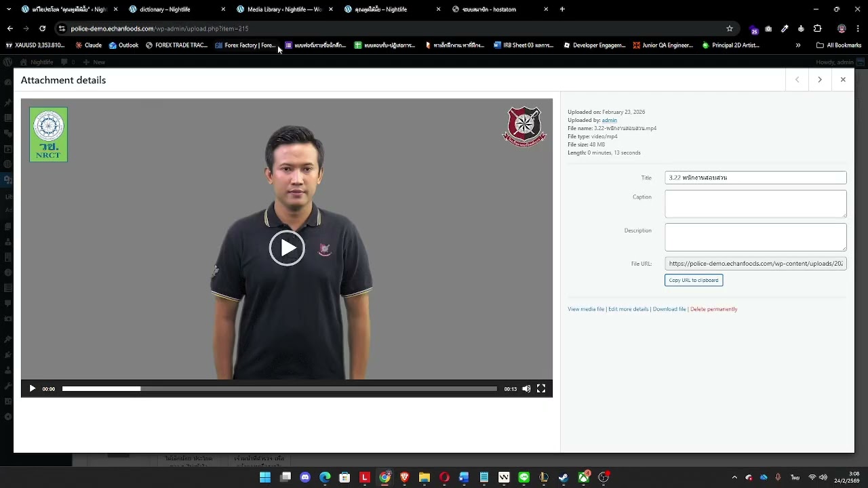Open Xbox app from the taskbar
868x488 pixels.
[x=583, y=478]
